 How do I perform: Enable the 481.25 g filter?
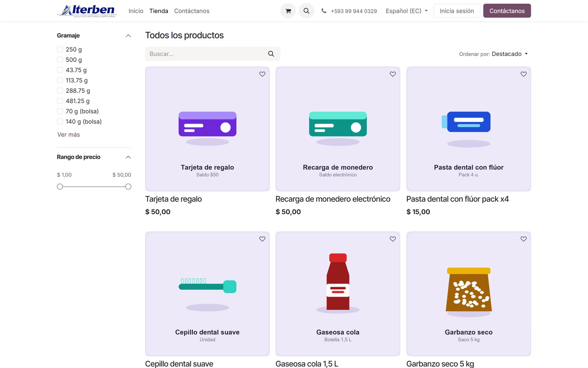tap(60, 101)
